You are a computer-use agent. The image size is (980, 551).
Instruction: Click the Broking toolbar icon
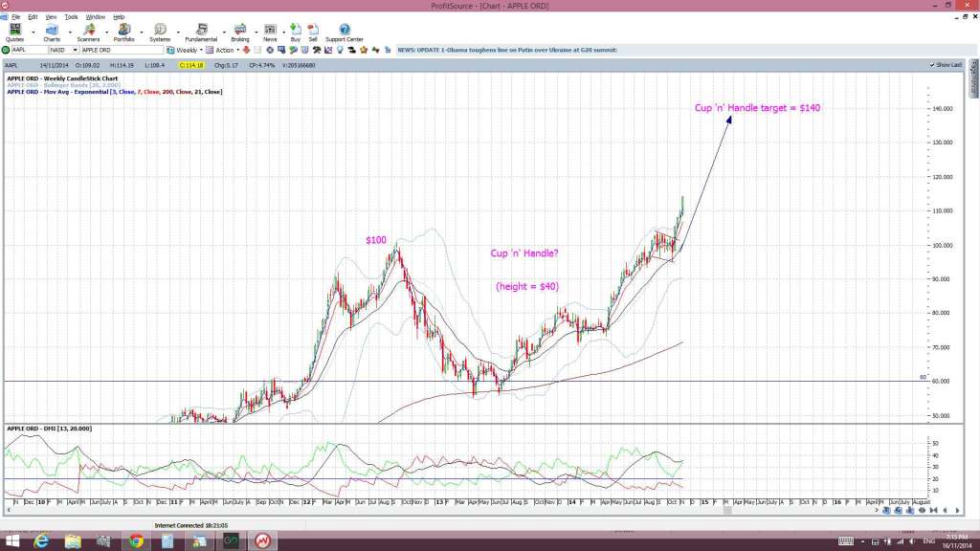(240, 33)
